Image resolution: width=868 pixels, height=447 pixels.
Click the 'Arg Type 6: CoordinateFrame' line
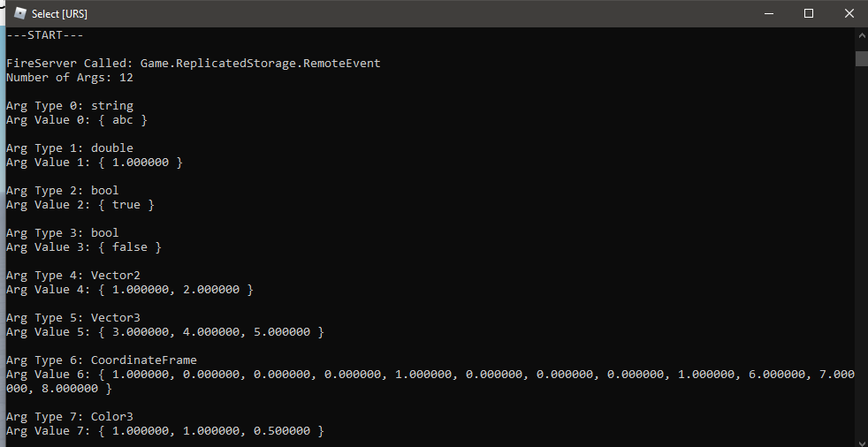tap(102, 360)
